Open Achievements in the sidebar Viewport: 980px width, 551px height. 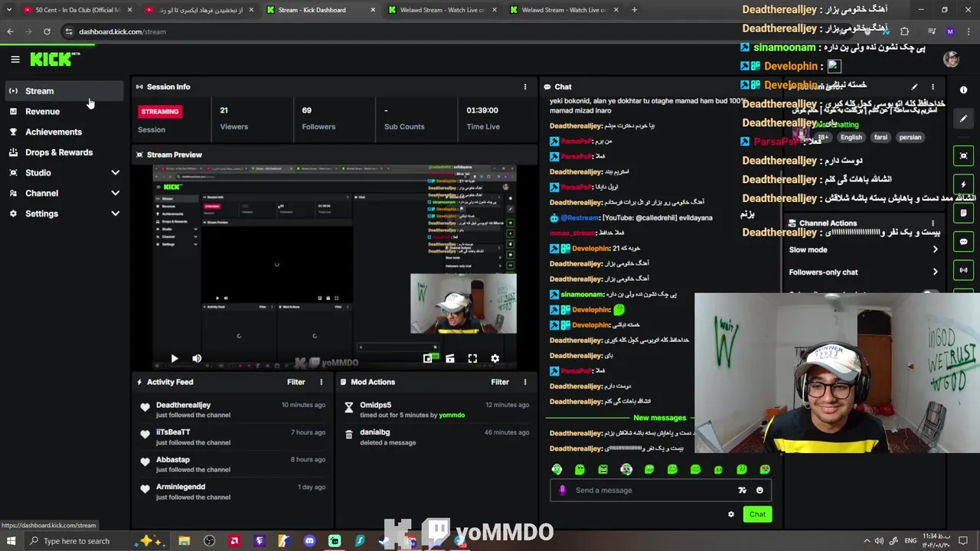pos(64,132)
